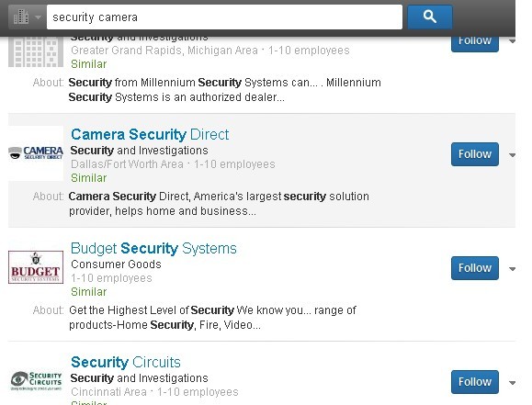This screenshot has width=532, height=405.
Task: Click the security camera search field
Action: (x=224, y=17)
